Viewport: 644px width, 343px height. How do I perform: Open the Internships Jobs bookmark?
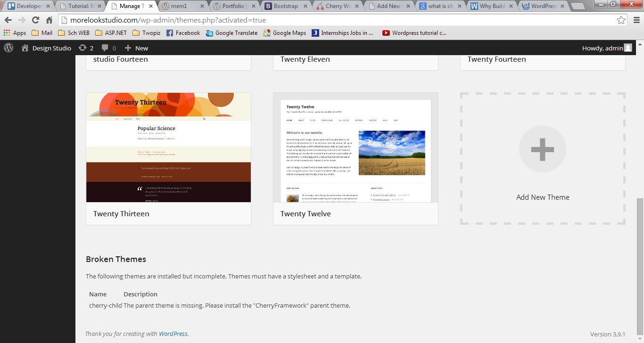(x=342, y=33)
